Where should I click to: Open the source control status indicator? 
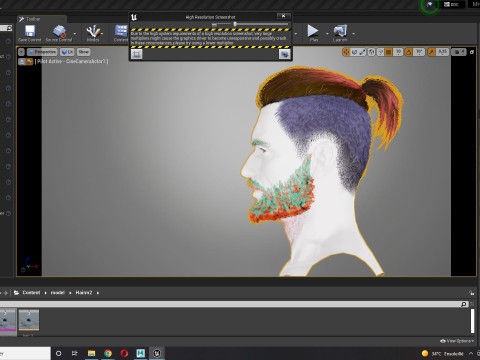tap(451, 4)
